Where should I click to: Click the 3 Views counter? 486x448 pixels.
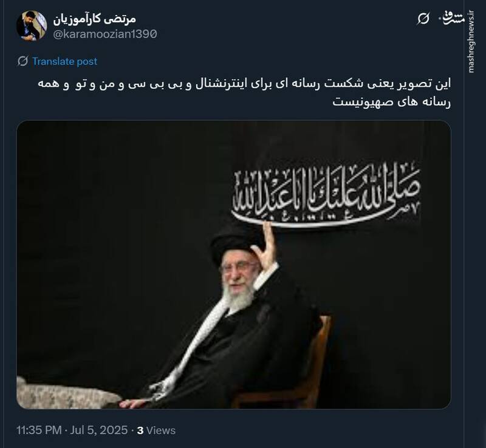point(156,430)
